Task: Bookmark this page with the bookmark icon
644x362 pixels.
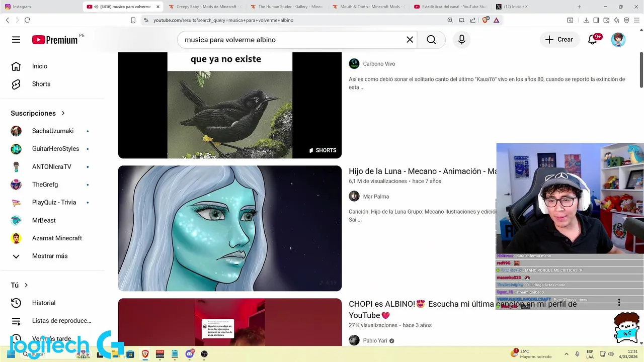Action: 133,20
